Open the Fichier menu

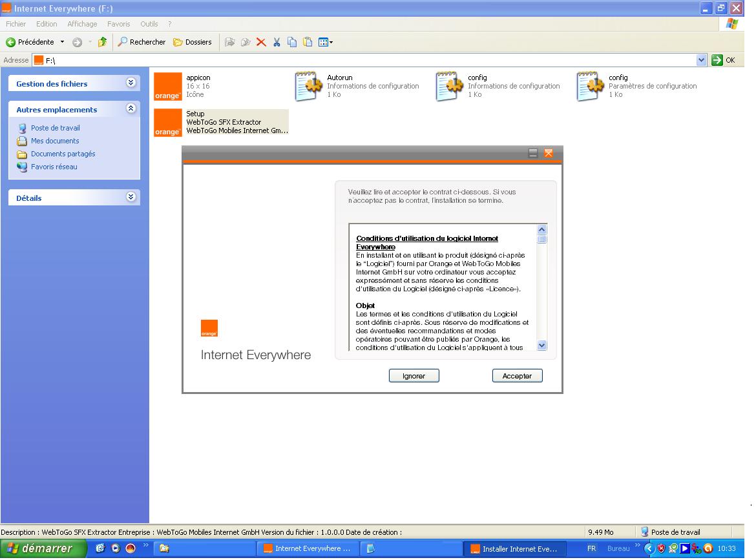tap(16, 24)
